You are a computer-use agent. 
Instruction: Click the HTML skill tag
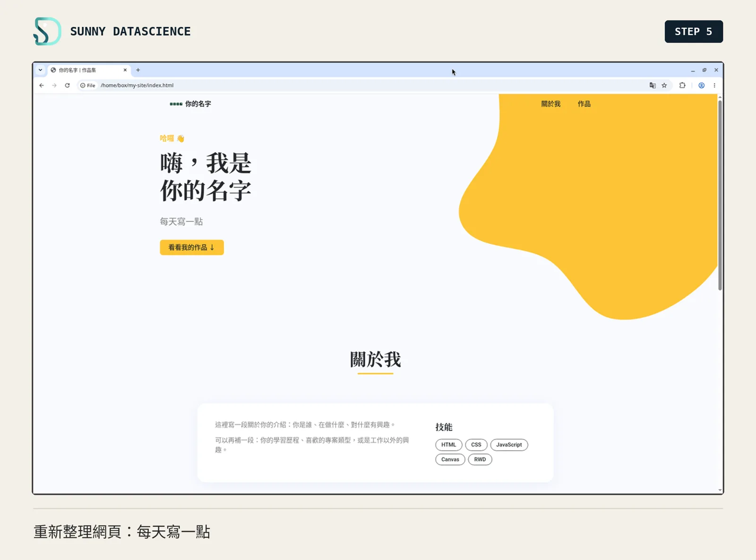(x=449, y=445)
